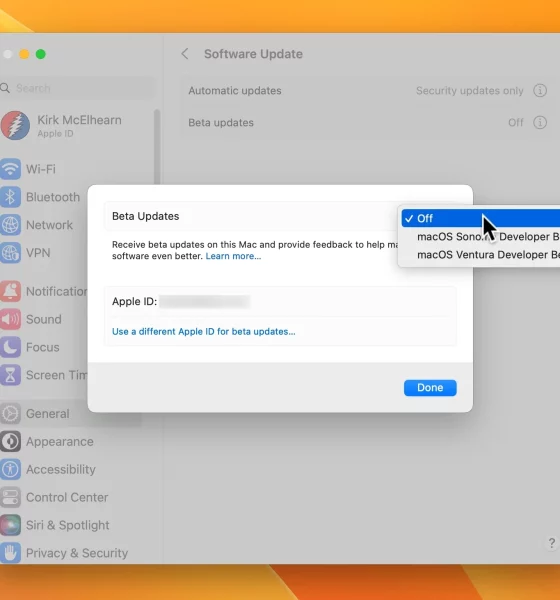Select the Privacy & Security label
This screenshot has width=560, height=600.
pyautogui.click(x=77, y=553)
